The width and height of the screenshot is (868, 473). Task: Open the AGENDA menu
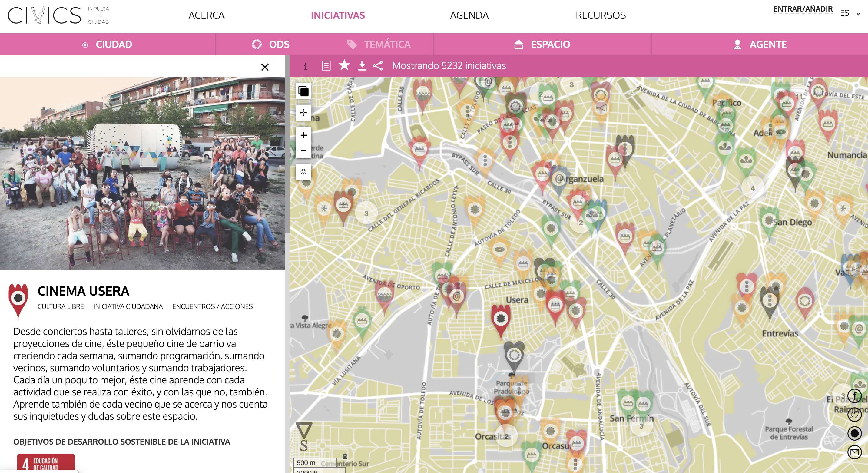469,15
